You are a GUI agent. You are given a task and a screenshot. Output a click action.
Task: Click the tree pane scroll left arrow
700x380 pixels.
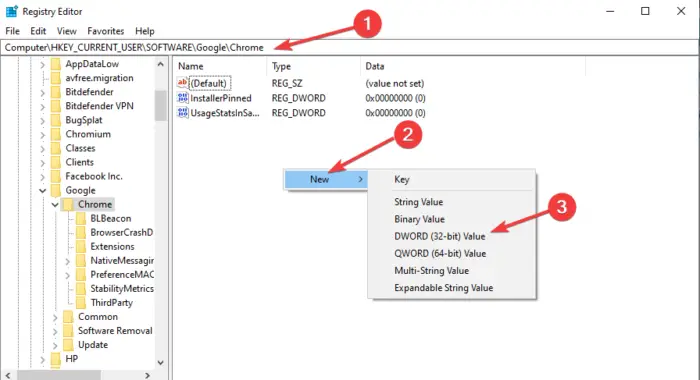[8, 376]
